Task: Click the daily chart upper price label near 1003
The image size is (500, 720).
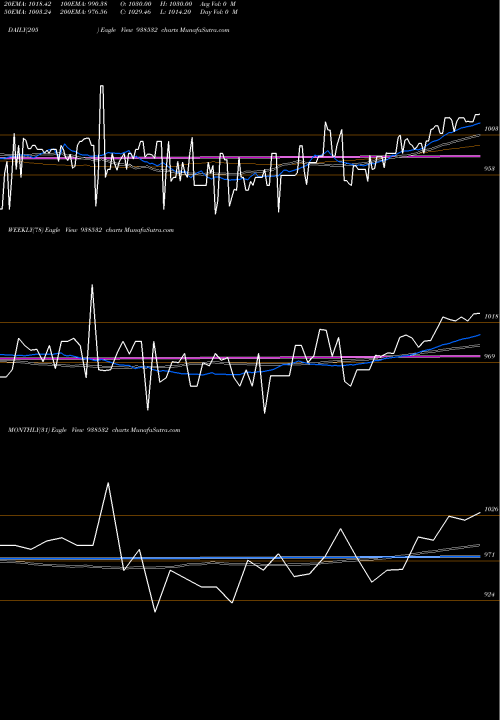Action: (x=491, y=129)
